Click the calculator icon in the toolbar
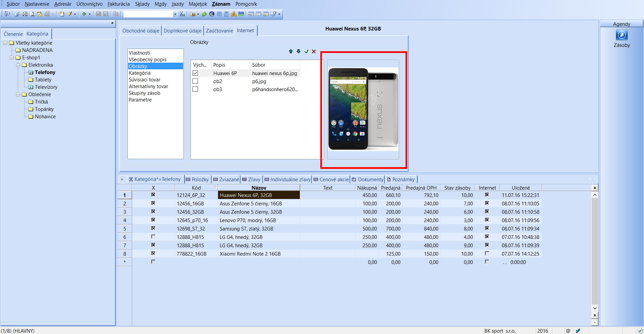Screen dimensions: 644x334 (226, 14)
